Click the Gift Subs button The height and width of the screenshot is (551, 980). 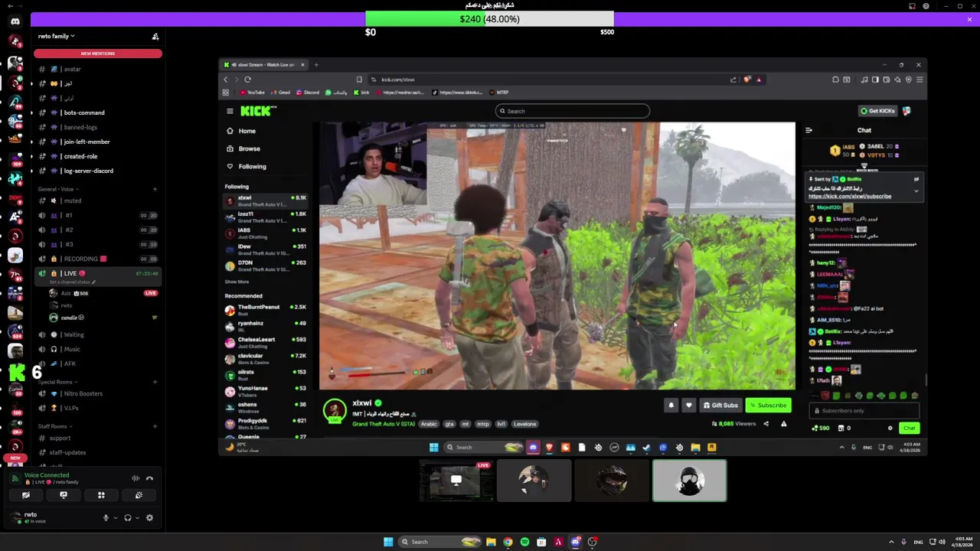click(x=720, y=406)
